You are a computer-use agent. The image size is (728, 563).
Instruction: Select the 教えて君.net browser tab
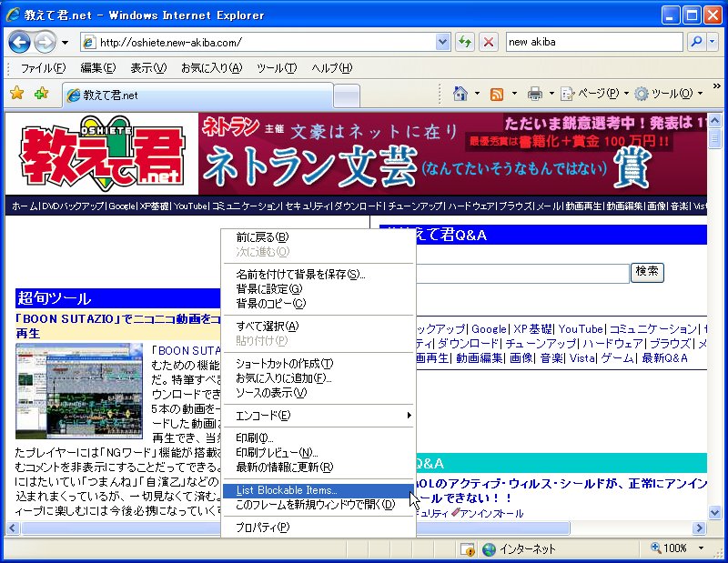[x=197, y=96]
